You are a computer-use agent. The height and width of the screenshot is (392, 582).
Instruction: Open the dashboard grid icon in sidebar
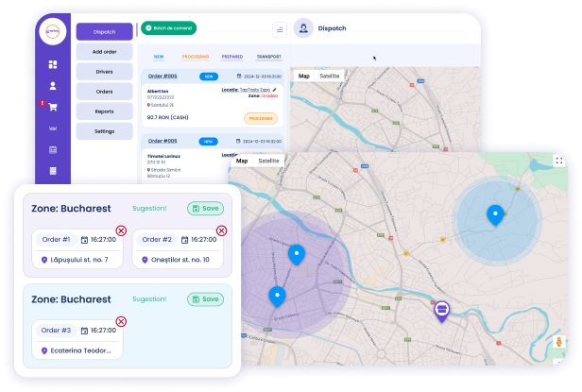(53, 64)
